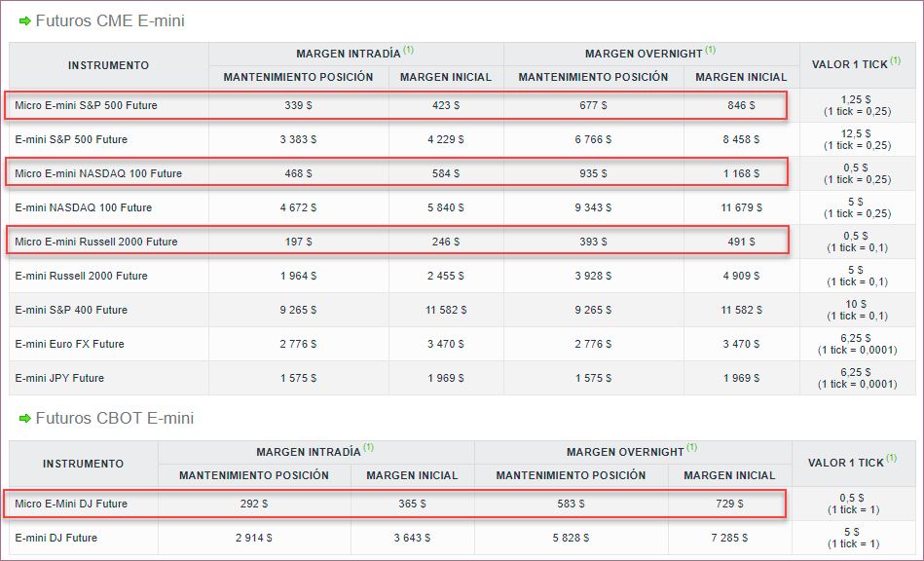The width and height of the screenshot is (924, 561).
Task: Click the INSTRUMENTO header in the CME table
Action: (108, 65)
